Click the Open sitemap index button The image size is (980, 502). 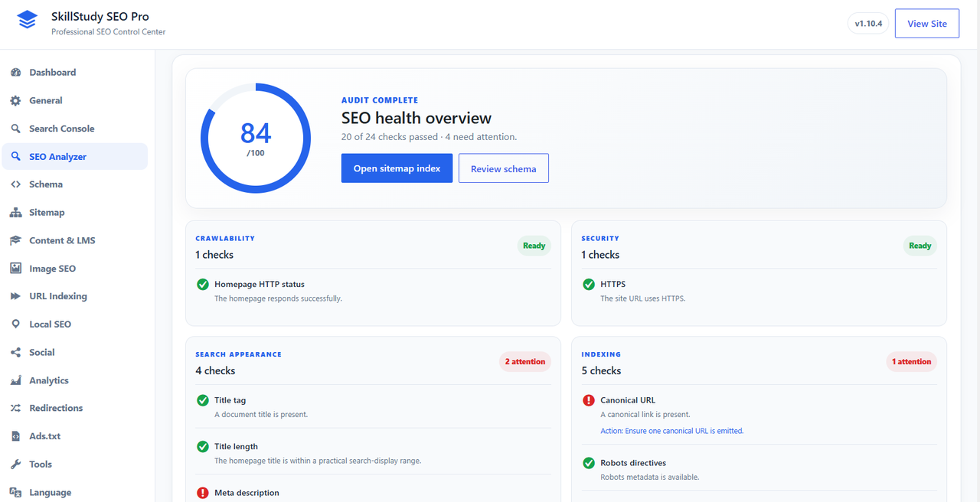[397, 168]
